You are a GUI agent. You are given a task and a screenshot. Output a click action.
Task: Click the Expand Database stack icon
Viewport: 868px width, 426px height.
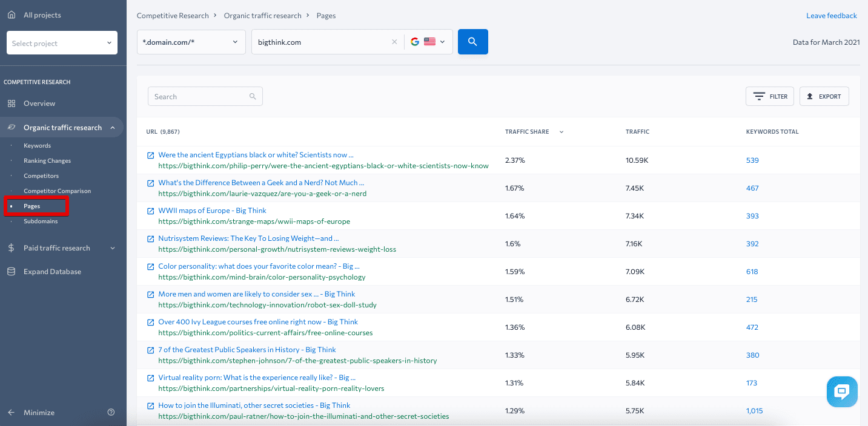click(x=12, y=272)
